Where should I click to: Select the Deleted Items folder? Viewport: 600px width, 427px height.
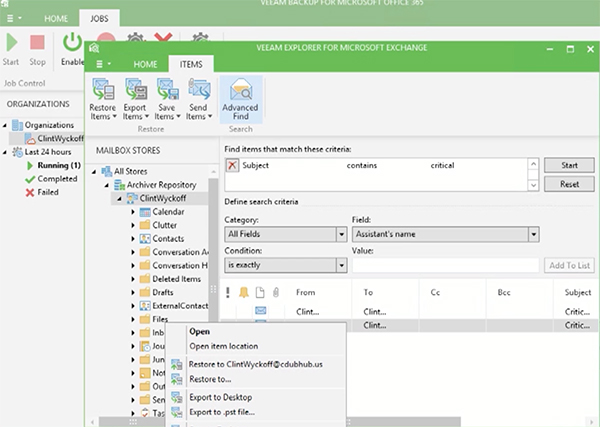(174, 279)
